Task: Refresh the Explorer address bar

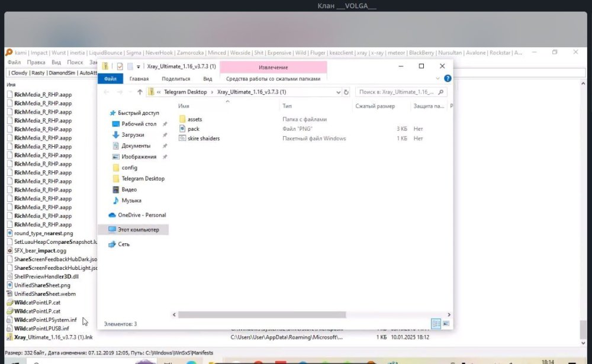Action: point(346,92)
